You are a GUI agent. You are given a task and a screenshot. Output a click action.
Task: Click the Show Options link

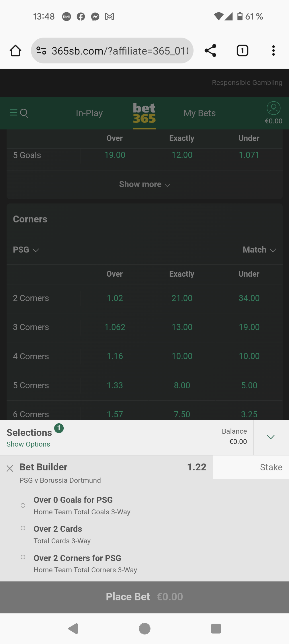coord(28,444)
